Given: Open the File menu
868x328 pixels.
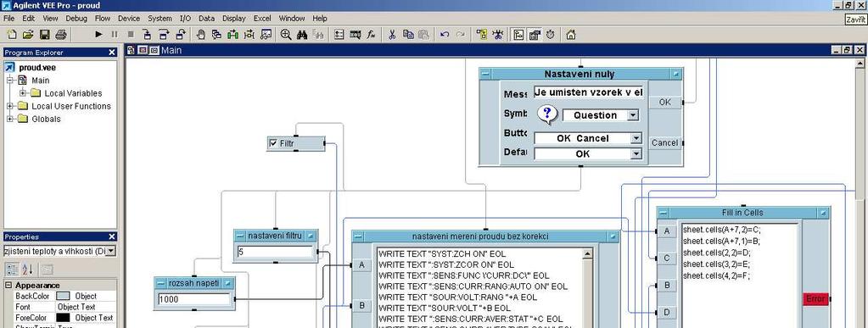Looking at the screenshot, I should (x=8, y=19).
